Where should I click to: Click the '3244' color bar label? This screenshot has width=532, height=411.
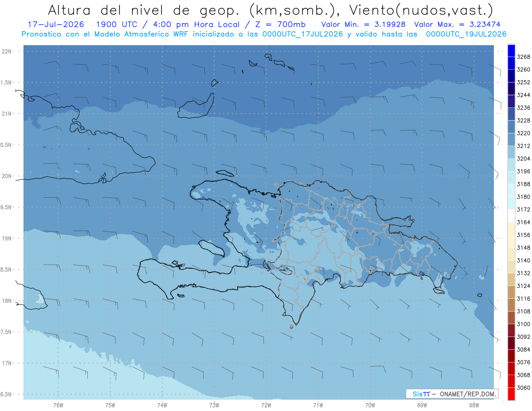click(x=524, y=95)
